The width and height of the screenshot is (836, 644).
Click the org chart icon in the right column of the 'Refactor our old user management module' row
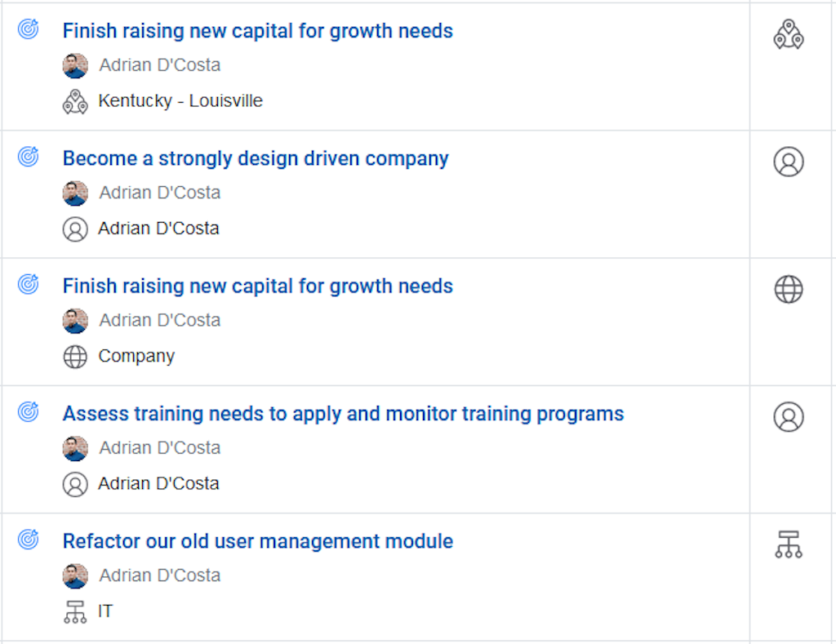coord(788,544)
